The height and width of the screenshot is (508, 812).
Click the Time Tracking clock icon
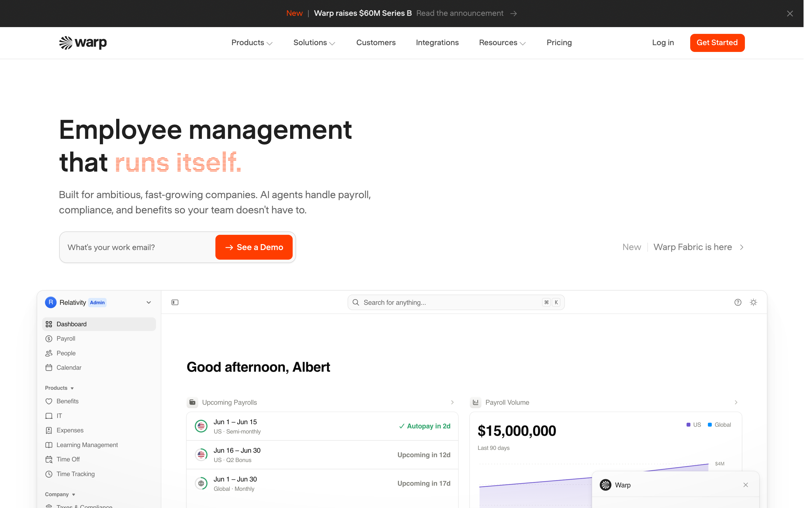pos(49,474)
